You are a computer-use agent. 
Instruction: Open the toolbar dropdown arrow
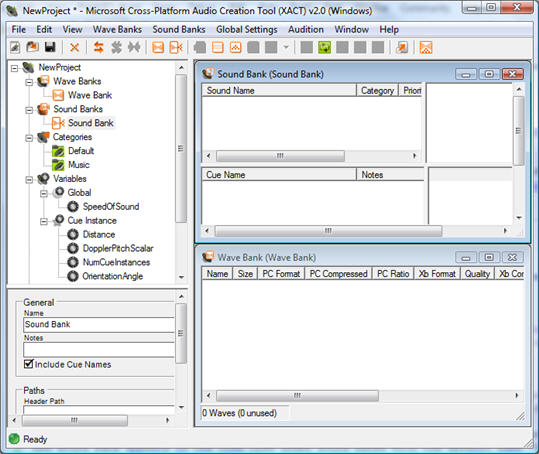[x=286, y=47]
